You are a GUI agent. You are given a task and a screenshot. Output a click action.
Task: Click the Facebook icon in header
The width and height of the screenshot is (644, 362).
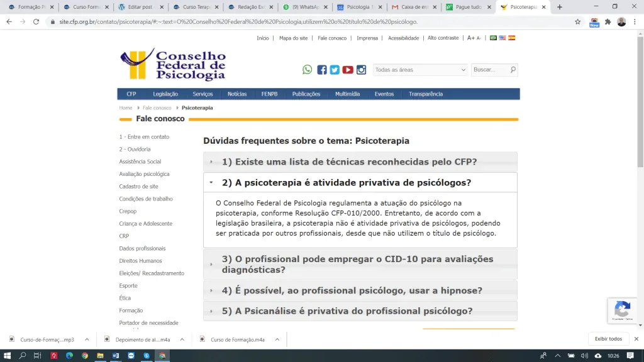pyautogui.click(x=321, y=70)
